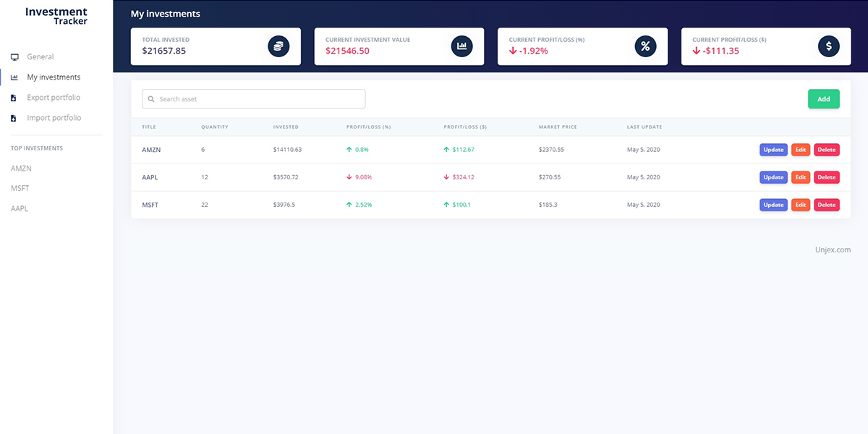Image resolution: width=868 pixels, height=434 pixels.
Task: Click the Add button
Action: (x=824, y=99)
